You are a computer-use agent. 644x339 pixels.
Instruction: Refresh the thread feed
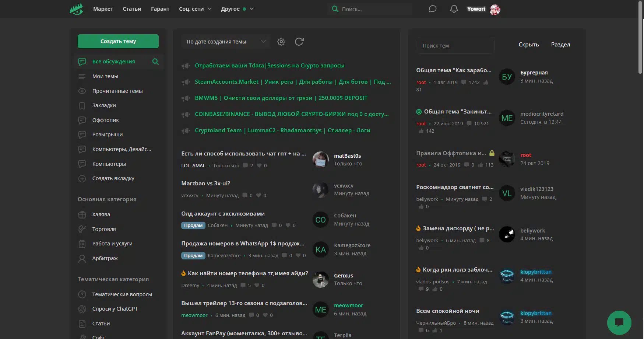299,42
